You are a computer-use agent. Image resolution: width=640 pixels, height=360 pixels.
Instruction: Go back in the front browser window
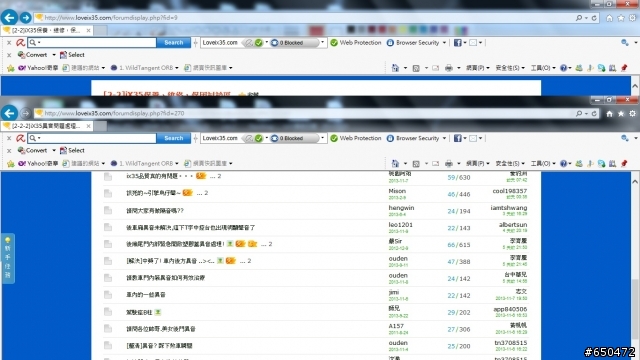tap(9, 113)
